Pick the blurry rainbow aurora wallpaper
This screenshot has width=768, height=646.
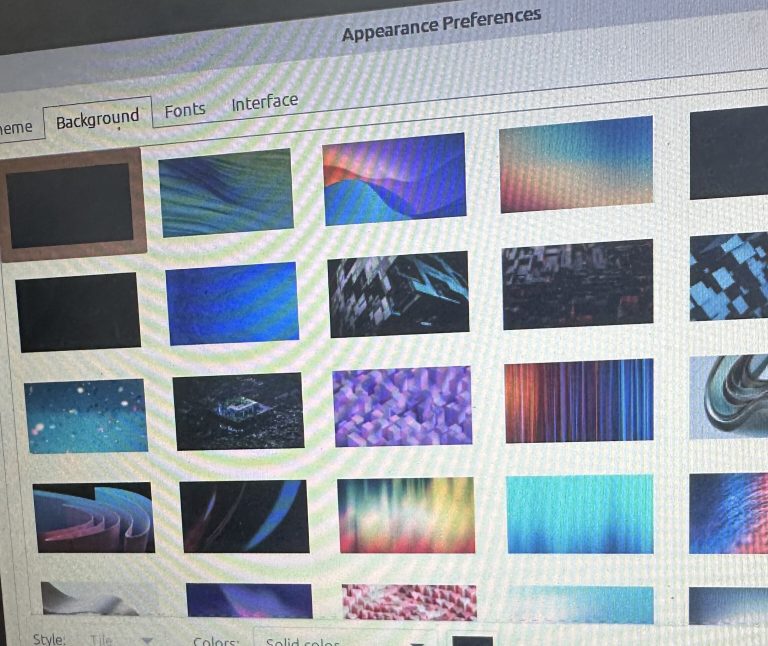(405, 514)
